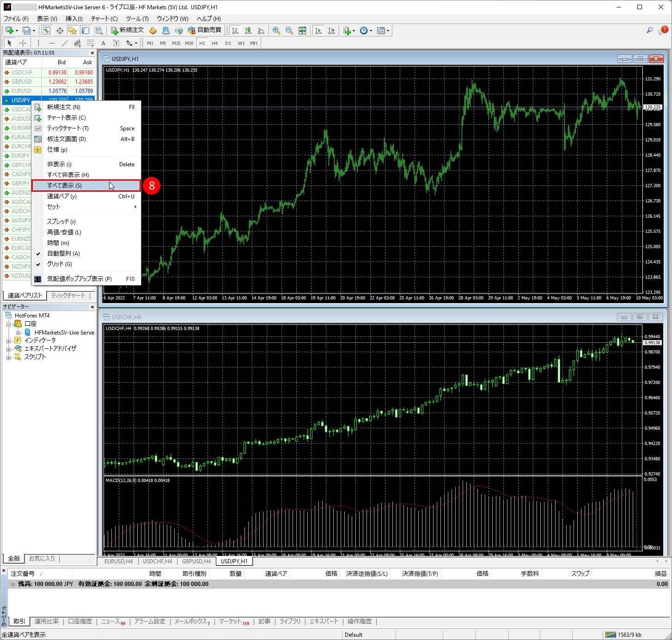Expand the インディケータ tree node
Screen dimensions: 672x640
(x=9, y=341)
